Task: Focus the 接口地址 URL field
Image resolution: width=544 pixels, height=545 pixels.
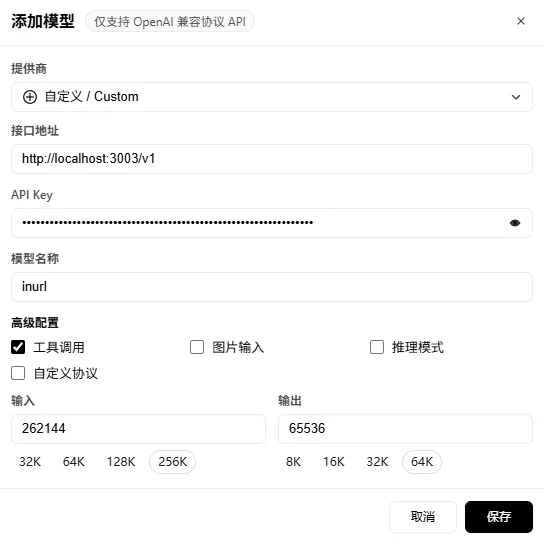Action: pyautogui.click(x=272, y=159)
